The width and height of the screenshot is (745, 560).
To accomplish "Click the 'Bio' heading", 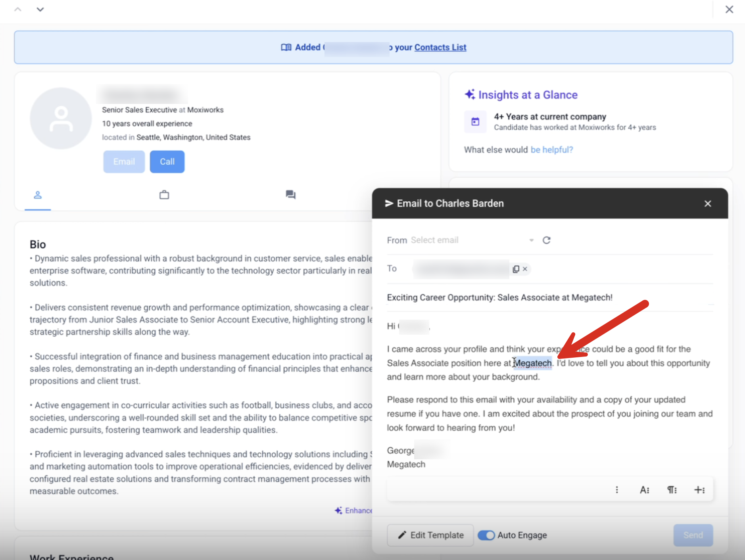I will pyautogui.click(x=38, y=244).
